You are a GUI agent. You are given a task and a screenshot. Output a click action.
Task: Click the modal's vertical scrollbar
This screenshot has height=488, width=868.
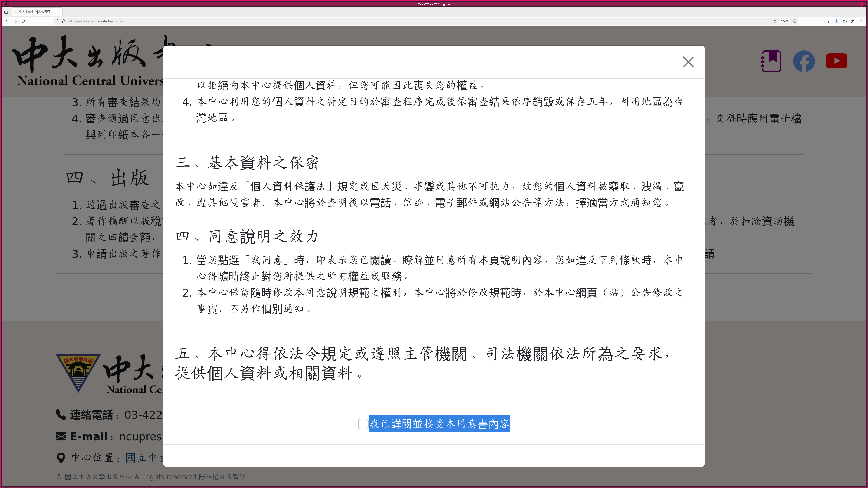tap(704, 359)
